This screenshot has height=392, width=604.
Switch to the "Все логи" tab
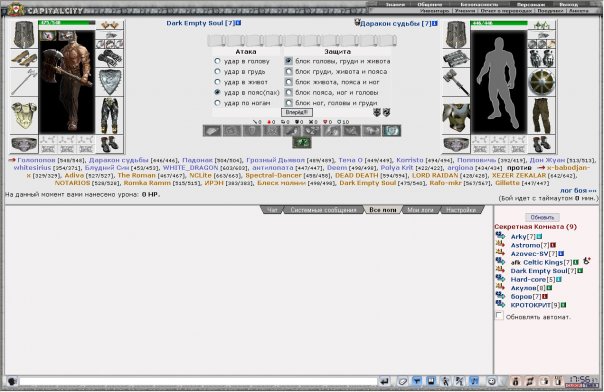(383, 210)
